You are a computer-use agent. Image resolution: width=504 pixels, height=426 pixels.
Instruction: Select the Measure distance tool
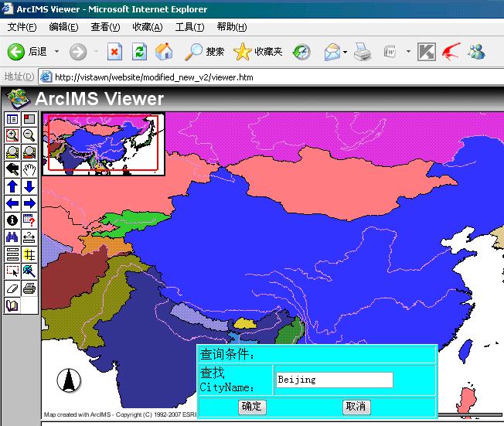point(29,237)
